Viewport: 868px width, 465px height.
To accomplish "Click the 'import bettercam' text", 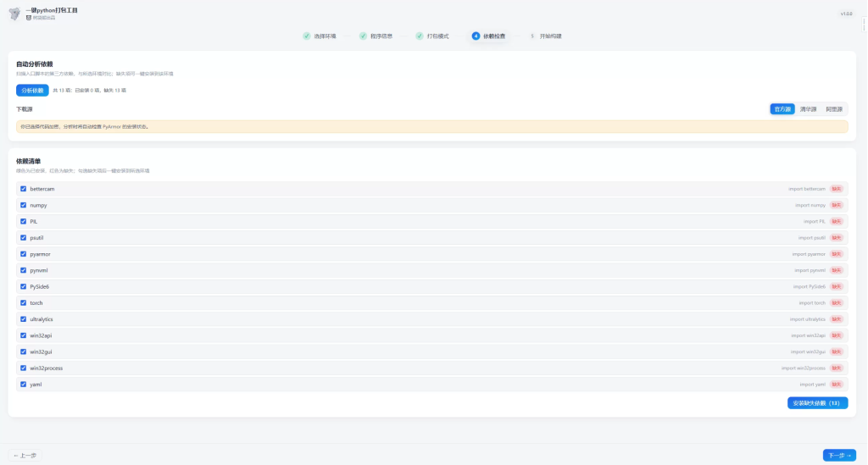I will (807, 189).
